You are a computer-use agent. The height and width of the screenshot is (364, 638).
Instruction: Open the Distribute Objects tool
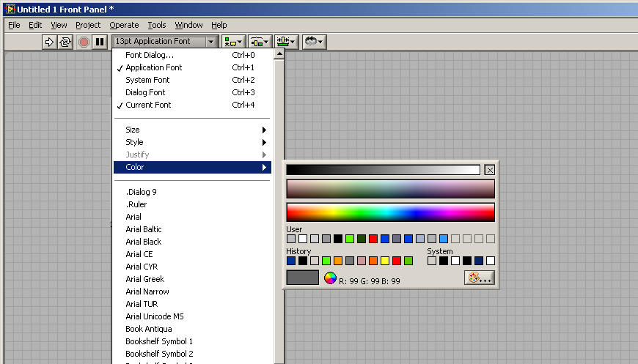(x=260, y=42)
